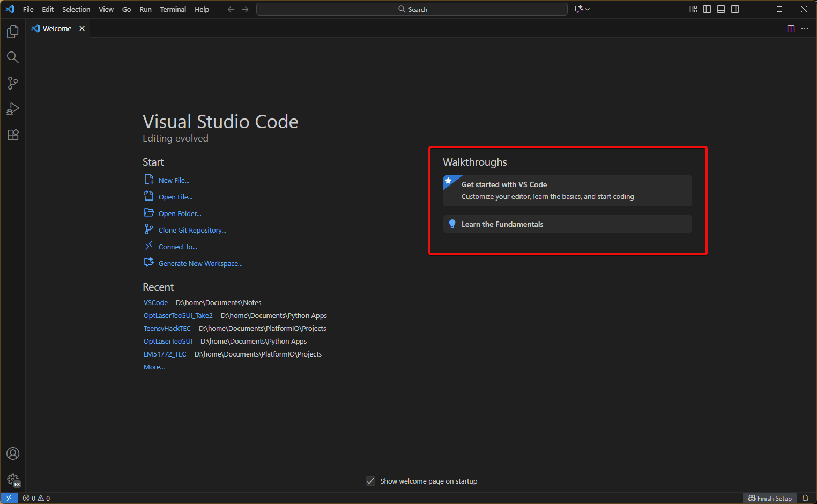Expand the Copilot chat dropdown chevron

tap(588, 9)
